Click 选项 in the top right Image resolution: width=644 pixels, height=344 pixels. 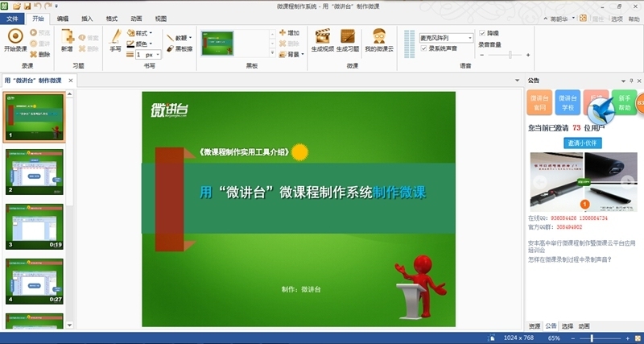coord(617,19)
